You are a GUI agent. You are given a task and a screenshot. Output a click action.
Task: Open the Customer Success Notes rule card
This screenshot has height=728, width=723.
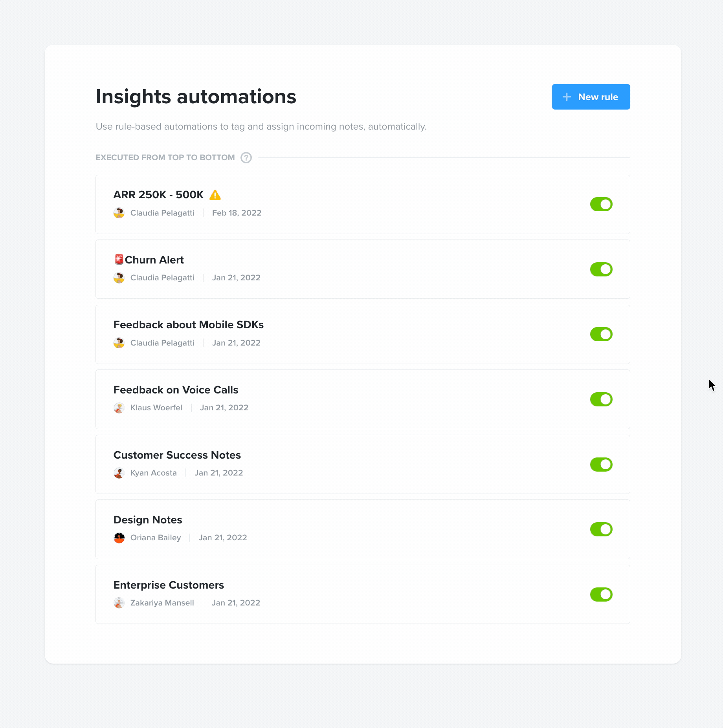click(x=363, y=464)
